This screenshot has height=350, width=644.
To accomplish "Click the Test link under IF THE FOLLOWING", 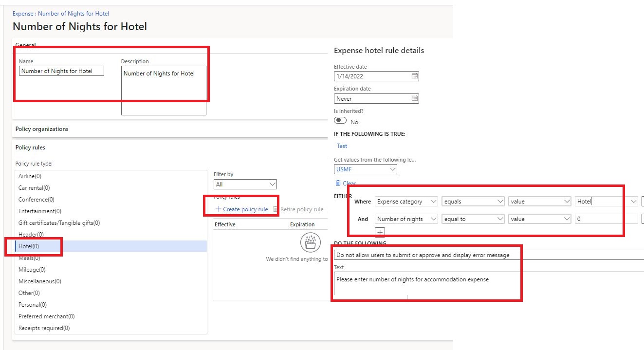I will 341,146.
